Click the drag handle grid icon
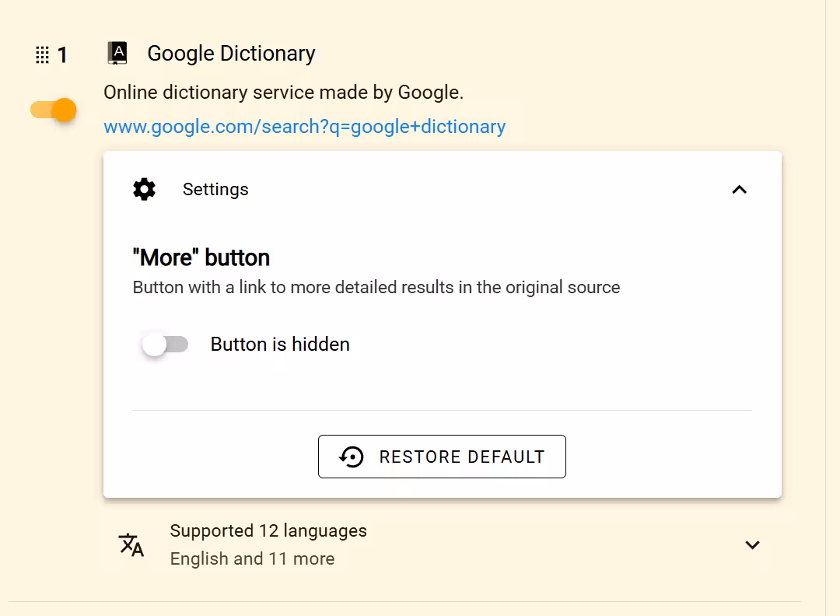The height and width of the screenshot is (616, 840). (42, 54)
